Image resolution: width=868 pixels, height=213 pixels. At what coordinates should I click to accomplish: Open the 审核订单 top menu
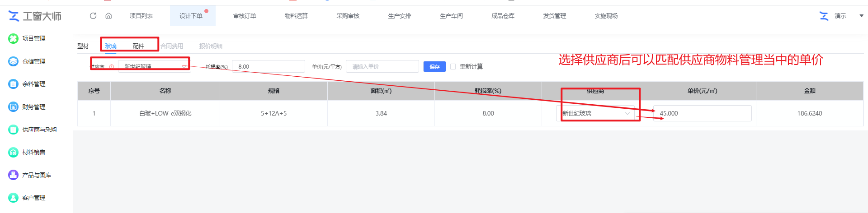[245, 16]
